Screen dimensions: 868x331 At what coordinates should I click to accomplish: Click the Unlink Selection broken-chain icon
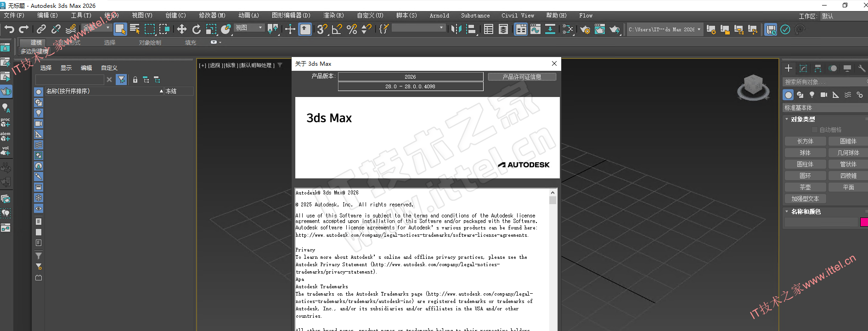click(56, 29)
